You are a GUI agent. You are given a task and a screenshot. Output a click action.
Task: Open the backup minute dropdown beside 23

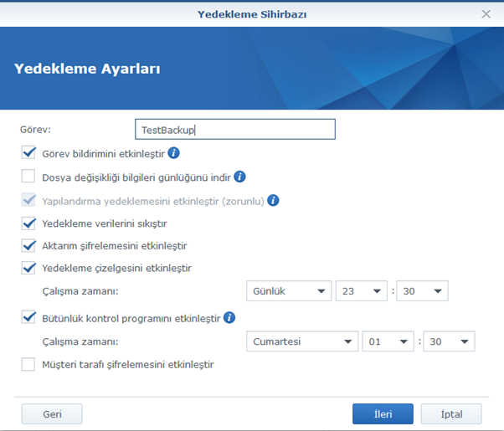coord(422,291)
